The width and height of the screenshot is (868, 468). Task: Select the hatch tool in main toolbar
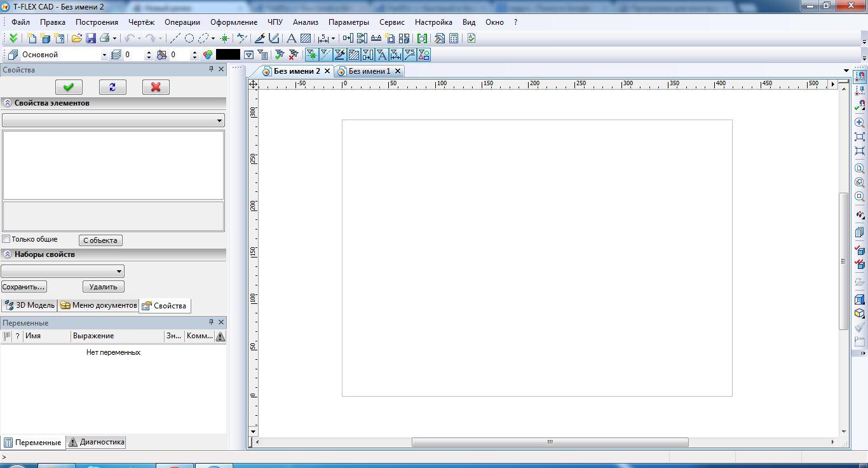pyautogui.click(x=306, y=38)
